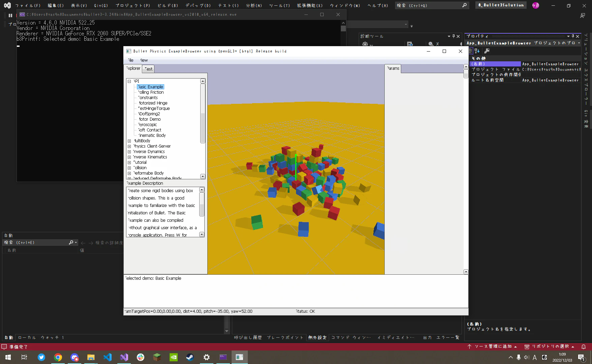
Task: Open the File menu in Bullet ExampleBrowser
Action: [x=130, y=60]
